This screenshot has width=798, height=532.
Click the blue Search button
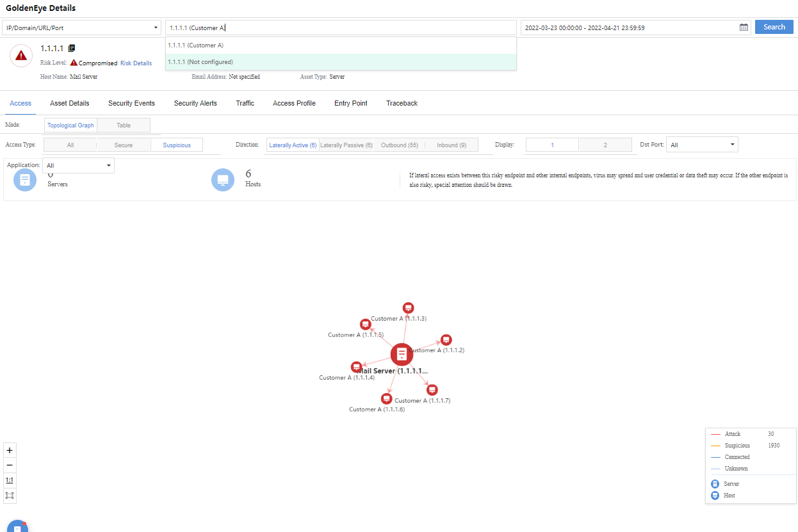tap(774, 27)
